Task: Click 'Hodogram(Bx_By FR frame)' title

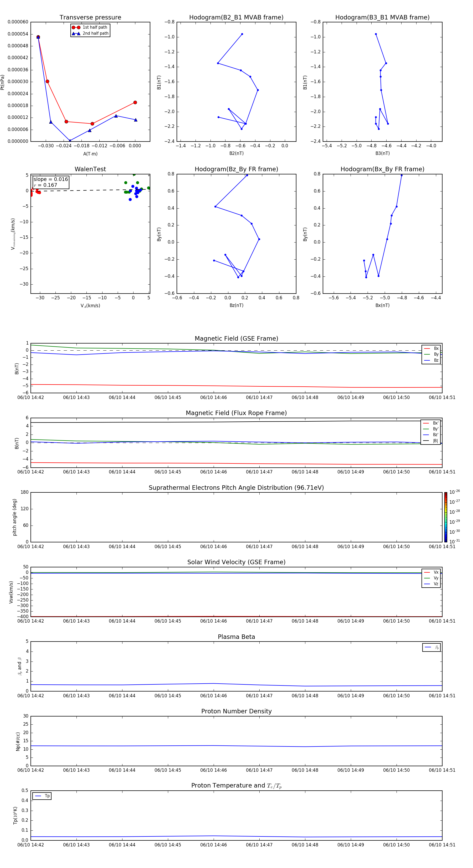Action: click(382, 169)
